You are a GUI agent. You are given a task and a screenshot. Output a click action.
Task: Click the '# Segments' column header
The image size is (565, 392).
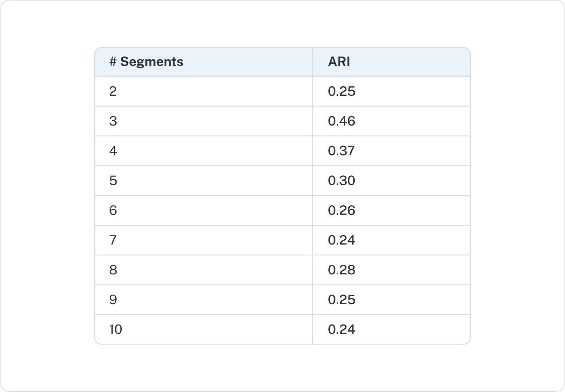[x=146, y=62]
